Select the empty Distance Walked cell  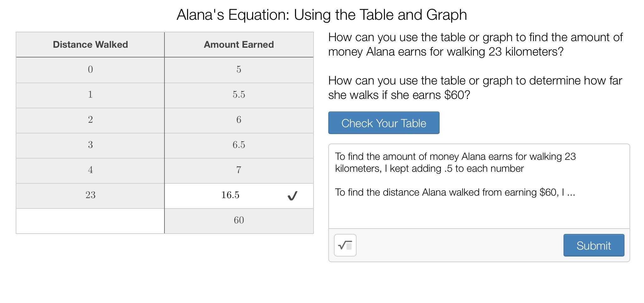(90, 221)
